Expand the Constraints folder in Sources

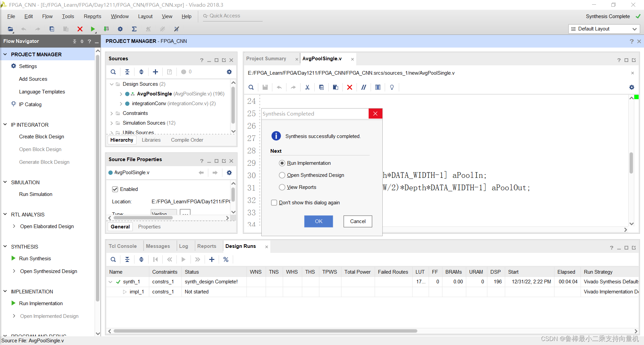[112, 114]
